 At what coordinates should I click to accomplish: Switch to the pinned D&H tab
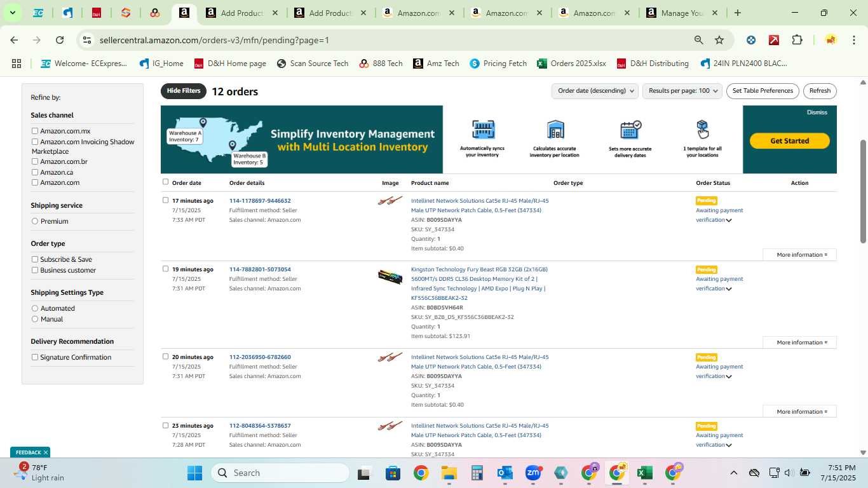97,13
